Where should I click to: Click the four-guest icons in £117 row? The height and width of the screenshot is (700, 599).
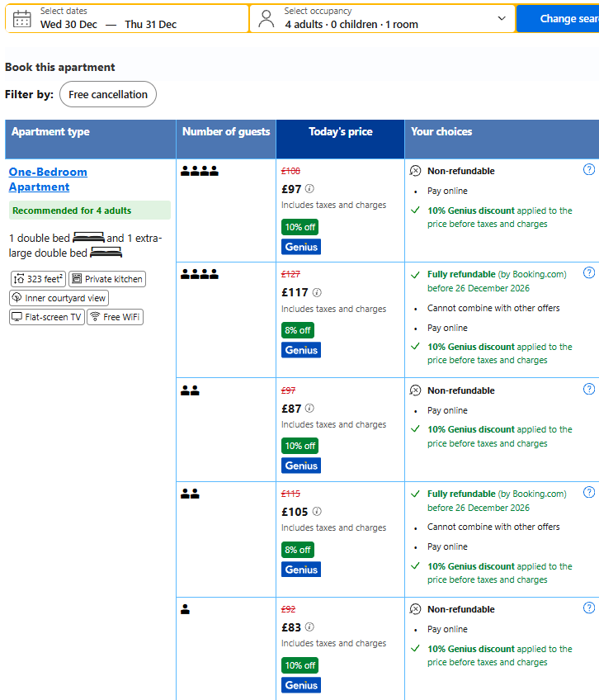coord(200,274)
